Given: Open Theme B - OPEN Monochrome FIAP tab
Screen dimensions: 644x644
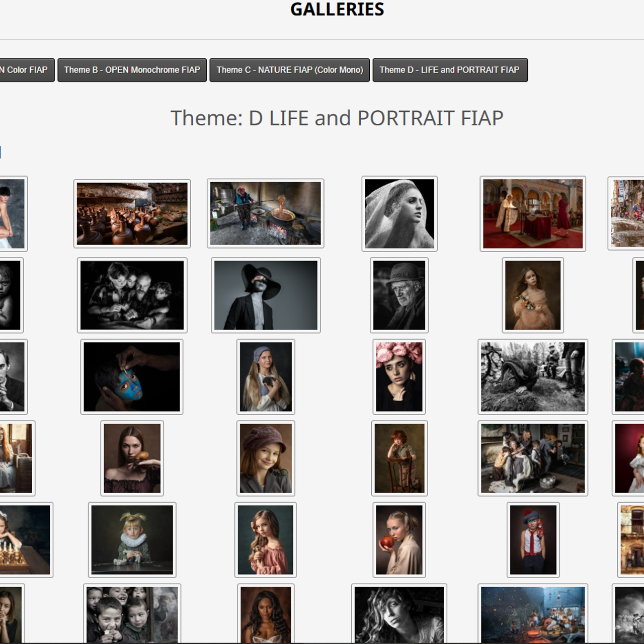Looking at the screenshot, I should 132,70.
